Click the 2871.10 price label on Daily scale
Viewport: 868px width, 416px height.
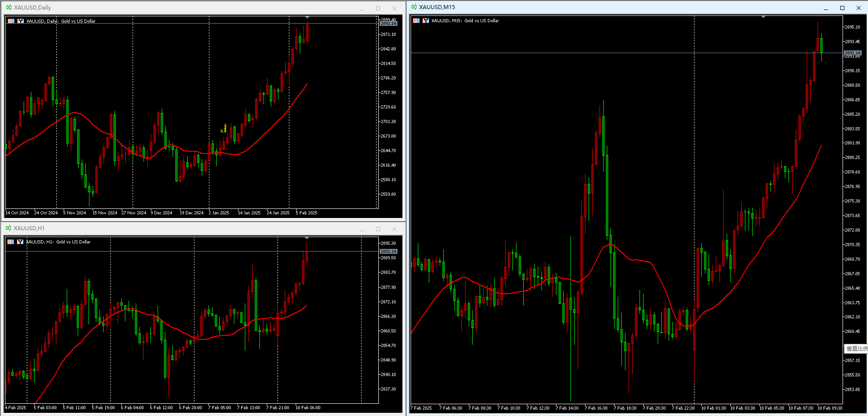click(x=388, y=34)
